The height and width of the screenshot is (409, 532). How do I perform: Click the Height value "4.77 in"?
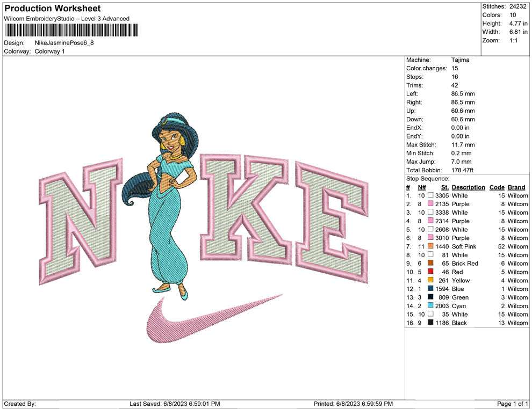pos(518,24)
